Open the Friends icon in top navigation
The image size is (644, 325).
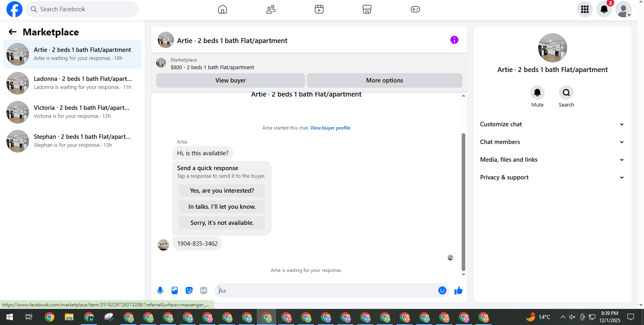click(x=271, y=9)
